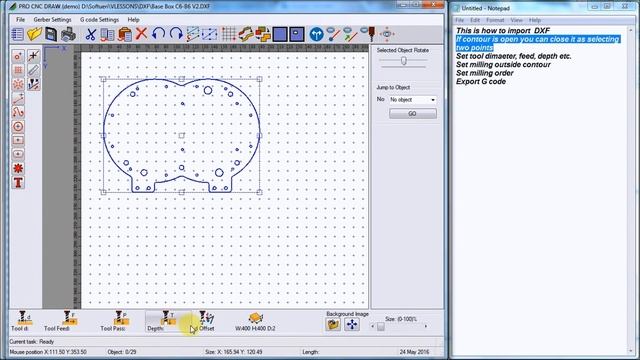Click the Selected Object Rotate slider

(x=403, y=61)
